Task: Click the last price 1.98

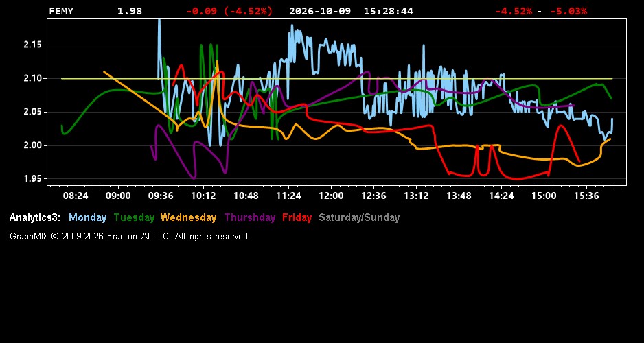Action: pyautogui.click(x=130, y=12)
